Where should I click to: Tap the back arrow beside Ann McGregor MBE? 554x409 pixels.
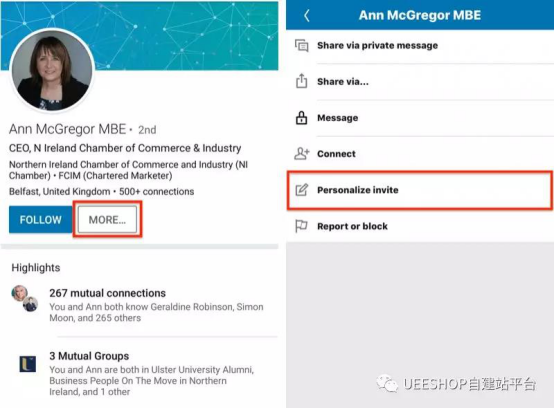pyautogui.click(x=306, y=16)
